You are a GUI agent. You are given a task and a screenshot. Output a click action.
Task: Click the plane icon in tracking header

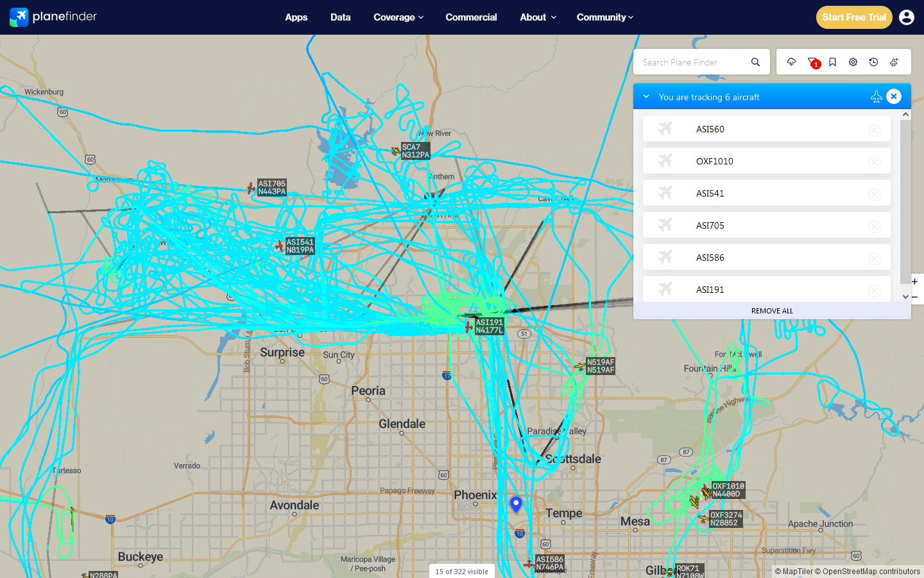(876, 97)
